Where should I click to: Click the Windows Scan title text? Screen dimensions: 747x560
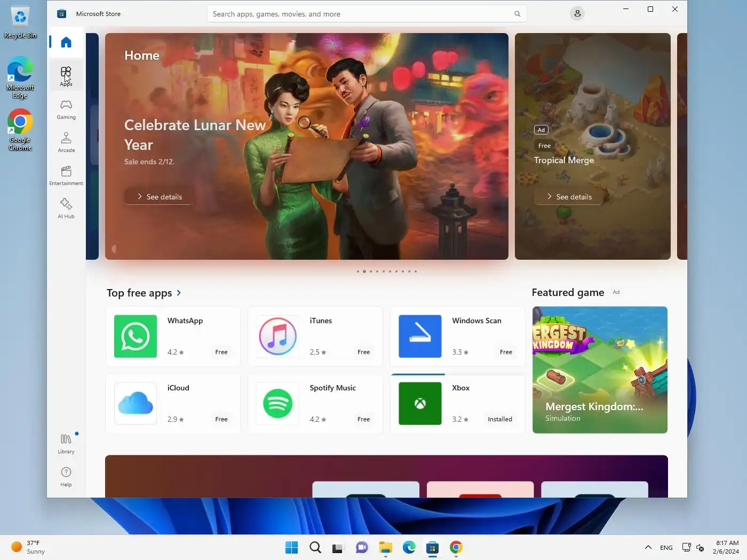point(477,321)
